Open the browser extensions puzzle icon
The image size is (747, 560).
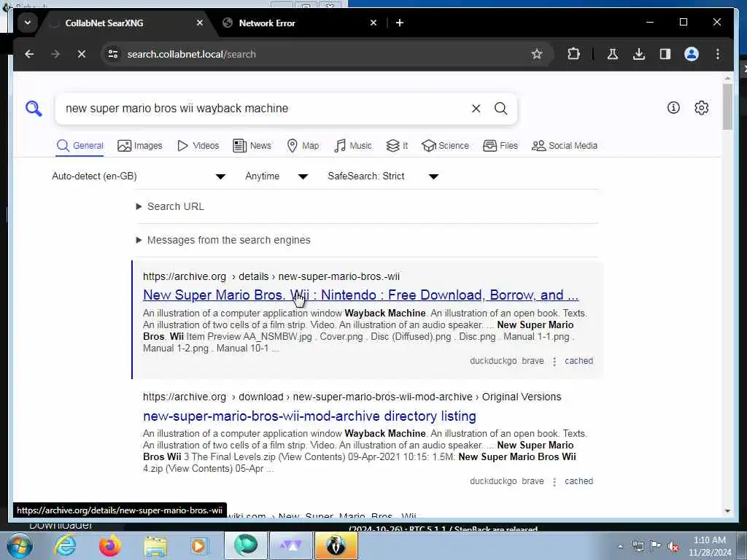click(x=573, y=54)
